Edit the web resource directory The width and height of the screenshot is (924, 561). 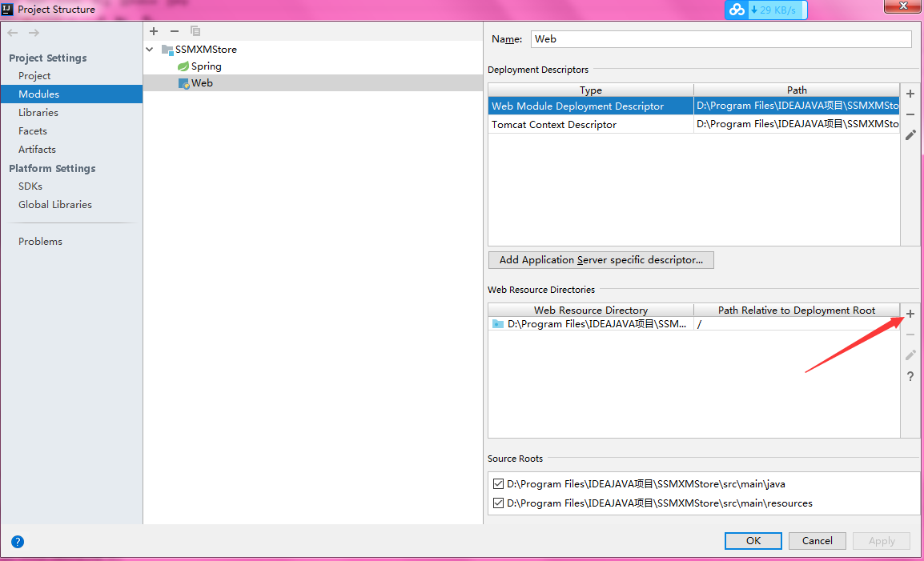click(910, 355)
